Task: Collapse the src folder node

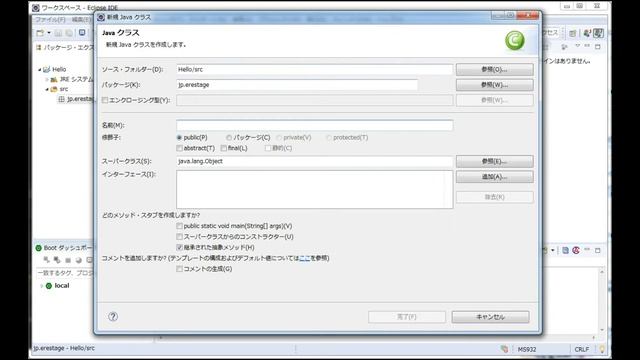Action: [47, 89]
